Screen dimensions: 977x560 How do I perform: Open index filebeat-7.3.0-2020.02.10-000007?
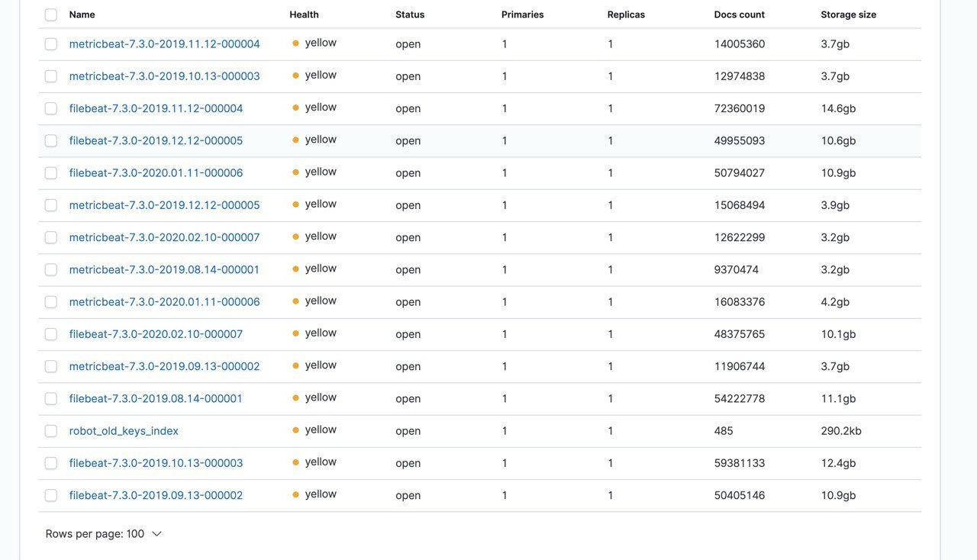point(156,334)
